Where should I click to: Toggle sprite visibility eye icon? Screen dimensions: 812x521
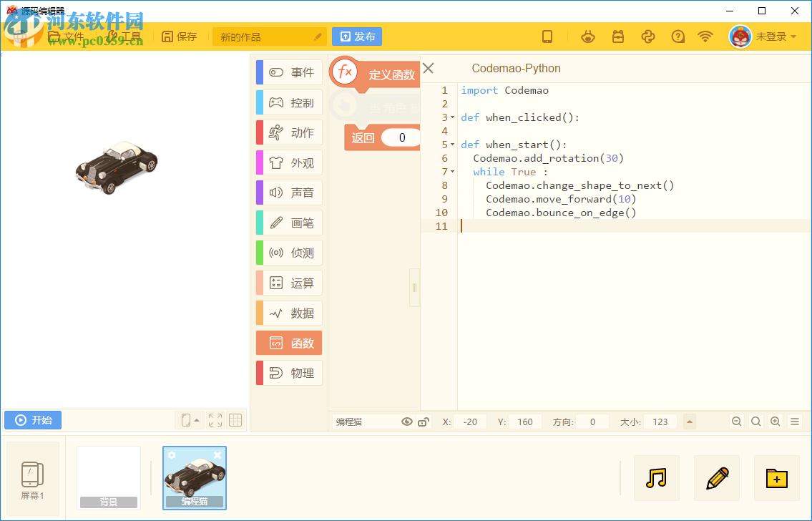(x=407, y=422)
